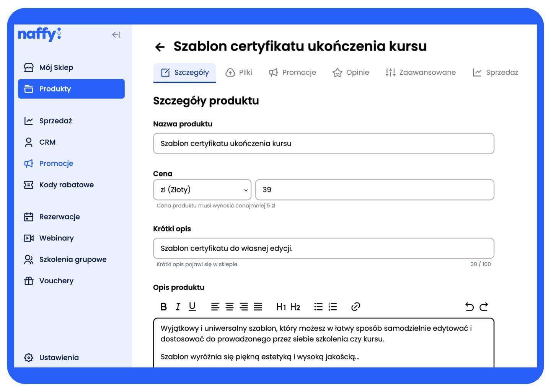
Task: Switch to the Opinie tab
Action: point(351,72)
